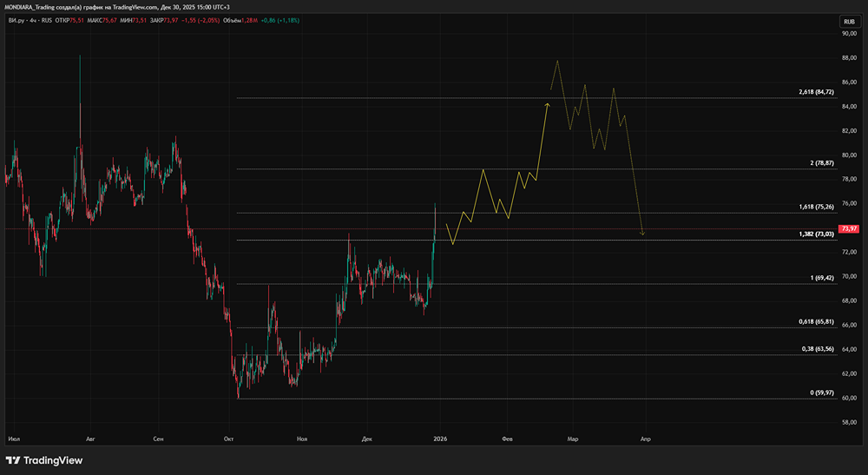Screen dimensions: 868x475
Task: Click the Мар label on time axis
Action: tap(573, 439)
